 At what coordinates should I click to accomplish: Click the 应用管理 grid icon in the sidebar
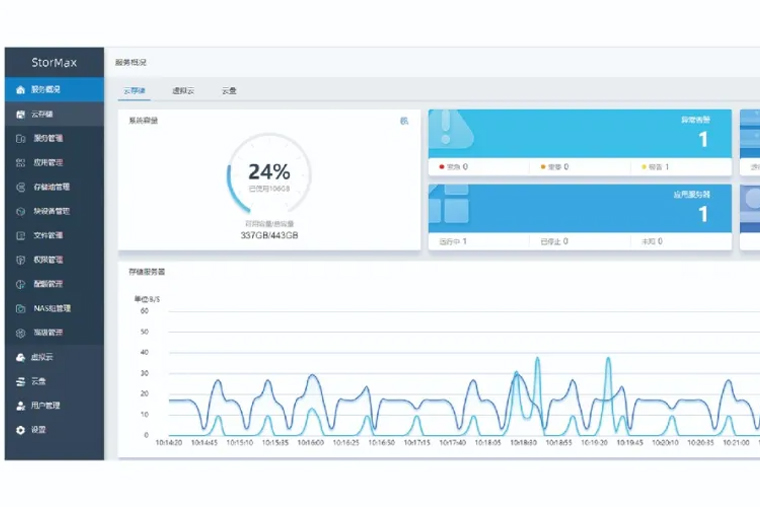coord(21,163)
